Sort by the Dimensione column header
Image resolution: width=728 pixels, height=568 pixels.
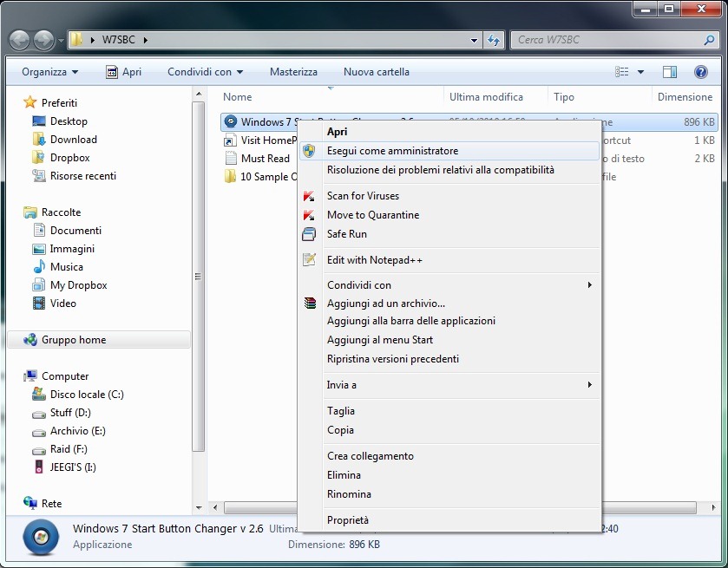pyautogui.click(x=685, y=97)
